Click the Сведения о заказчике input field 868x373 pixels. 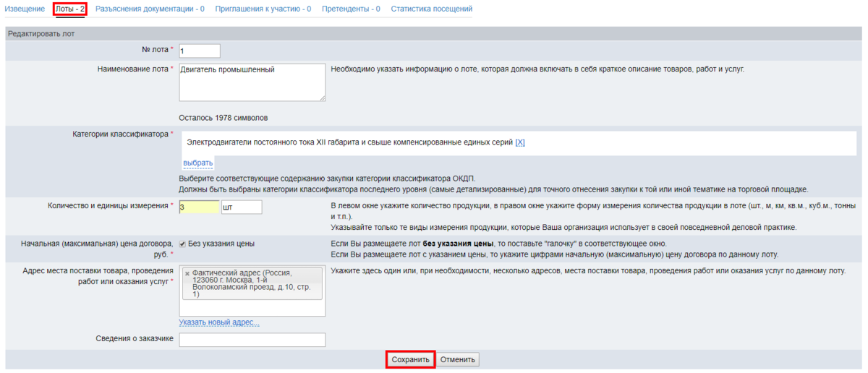point(252,340)
